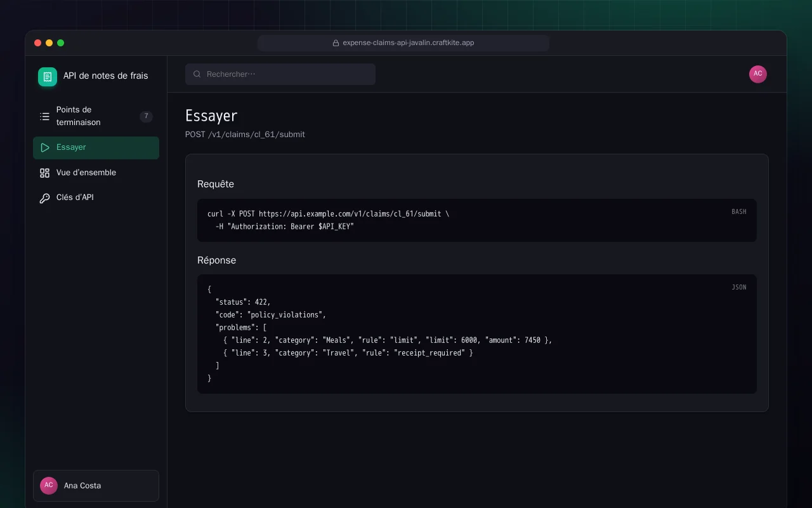Image resolution: width=812 pixels, height=508 pixels.
Task: Select the Essayer navigation item
Action: coord(96,147)
